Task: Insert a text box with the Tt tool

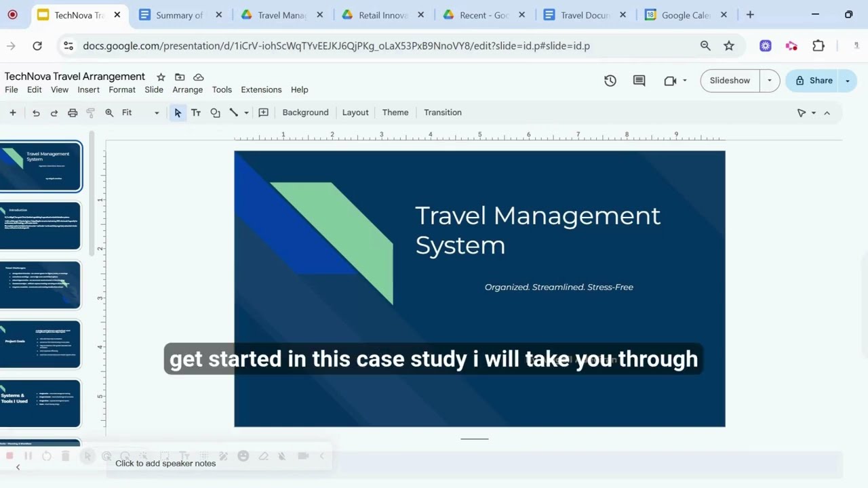Action: (x=196, y=113)
